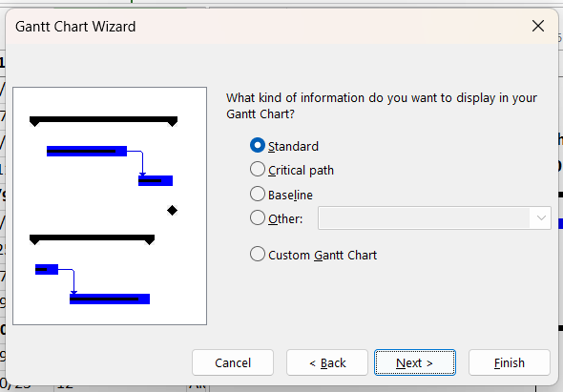Click the Gantt Chart Wizard title text

pos(75,27)
